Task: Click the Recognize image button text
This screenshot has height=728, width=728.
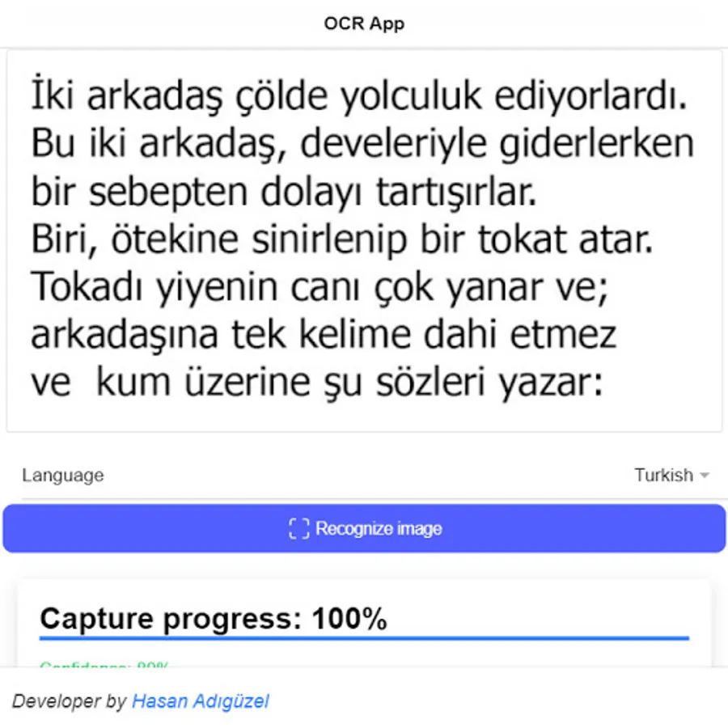Action: point(379,529)
